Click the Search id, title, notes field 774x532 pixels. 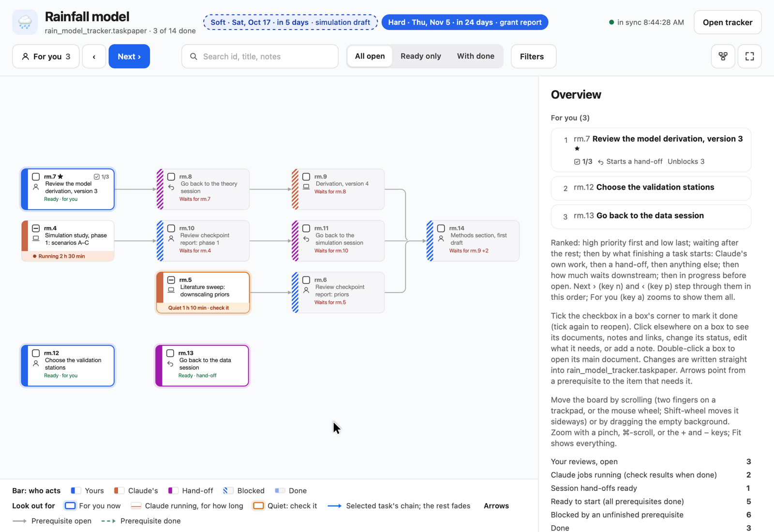260,57
